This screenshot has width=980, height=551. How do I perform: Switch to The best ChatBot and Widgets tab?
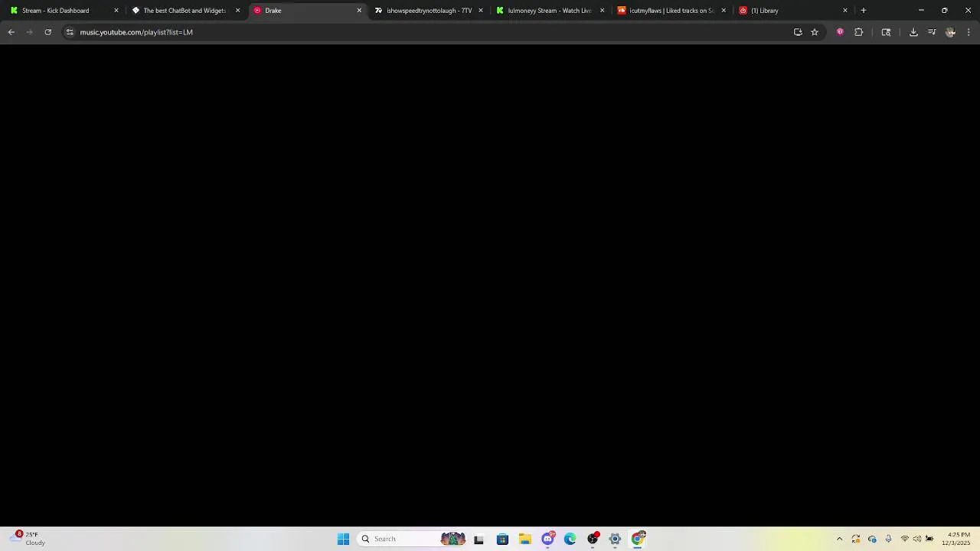[185, 11]
